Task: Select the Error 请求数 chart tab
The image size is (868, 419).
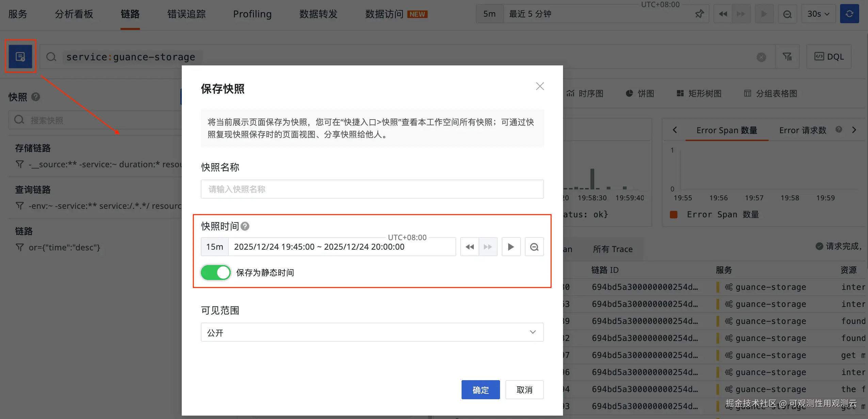Action: (x=803, y=130)
